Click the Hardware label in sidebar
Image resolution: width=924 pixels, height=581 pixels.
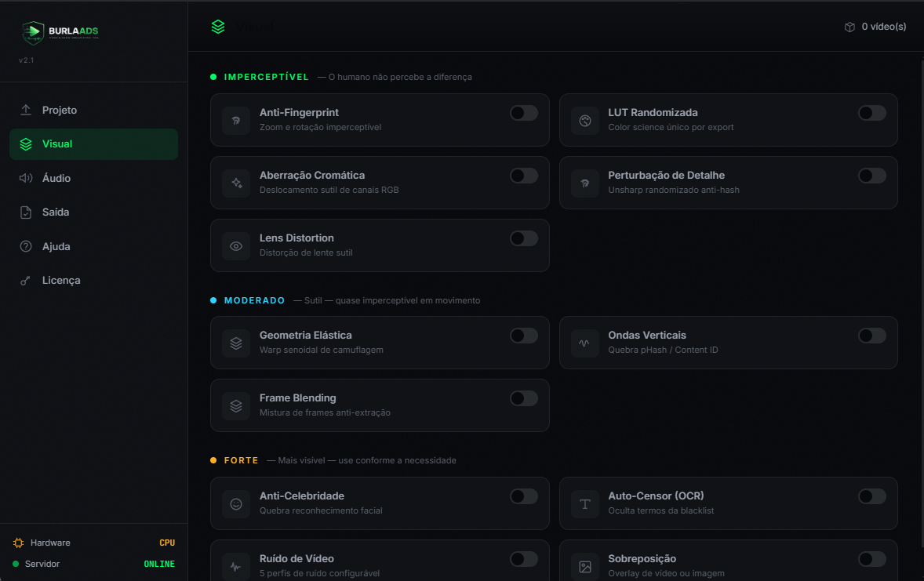51,543
